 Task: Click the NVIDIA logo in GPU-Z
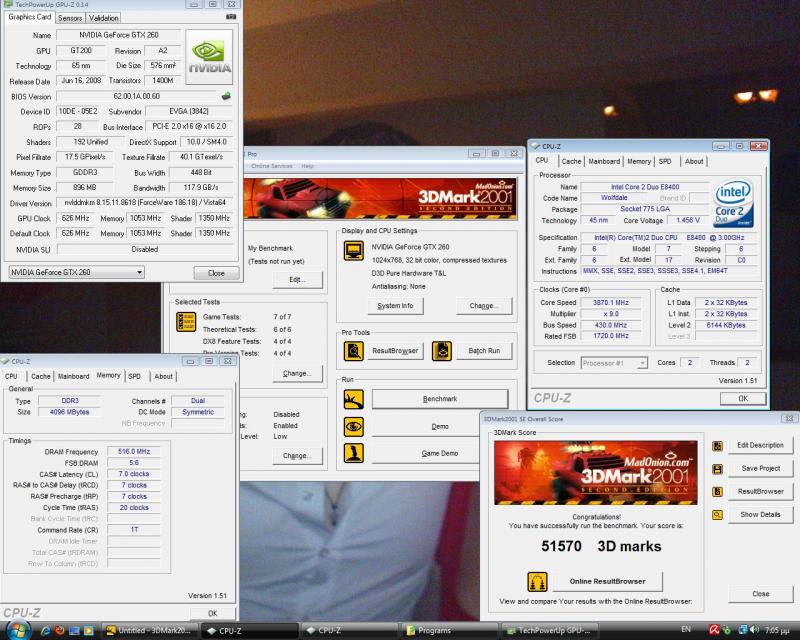[209, 57]
